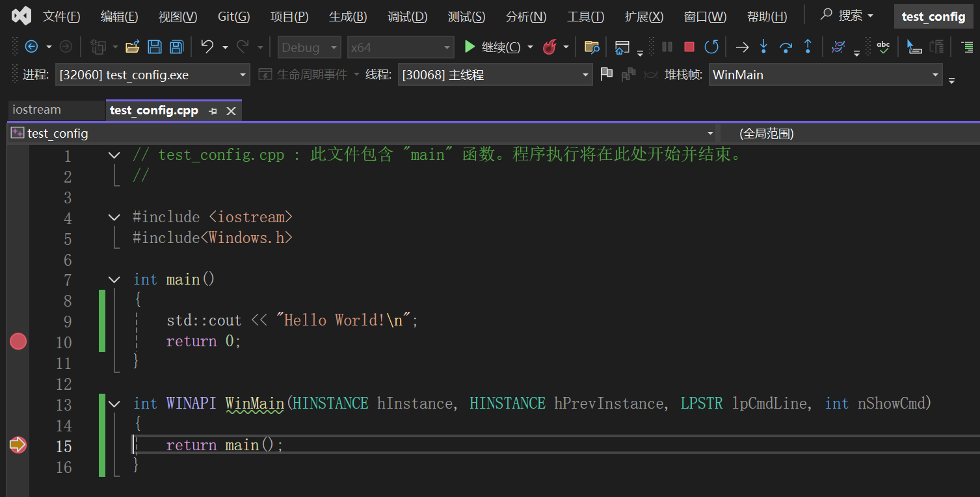Screen dimensions: 980x497
Task: Open the 文件(F) menu
Action: [x=62, y=16]
